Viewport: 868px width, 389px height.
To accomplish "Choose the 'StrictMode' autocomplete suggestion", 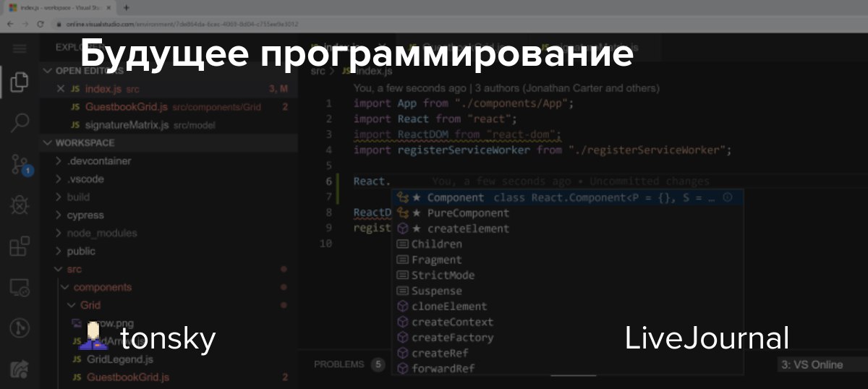I will pos(567,275).
